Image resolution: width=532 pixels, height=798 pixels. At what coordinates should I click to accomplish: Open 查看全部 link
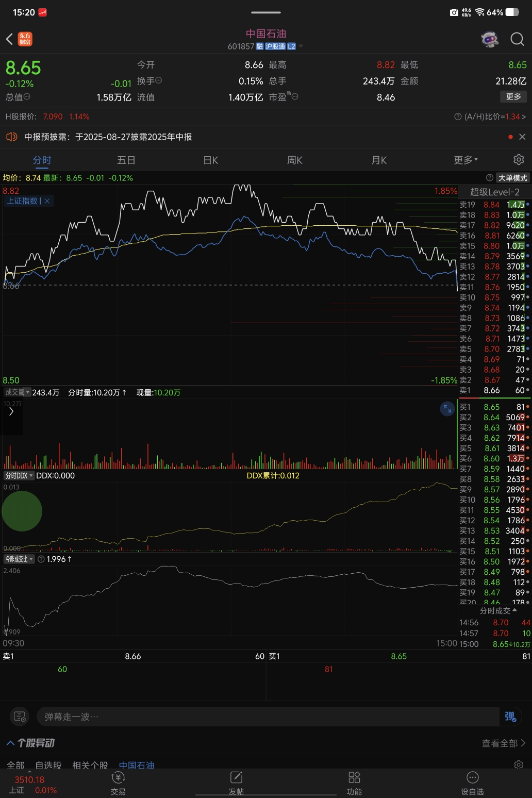tap(504, 743)
